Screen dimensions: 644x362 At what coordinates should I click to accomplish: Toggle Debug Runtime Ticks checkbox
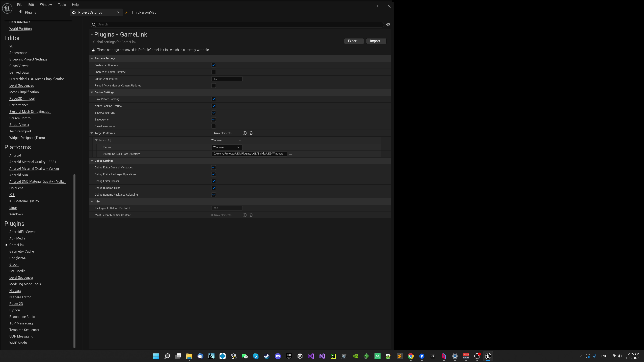click(213, 188)
